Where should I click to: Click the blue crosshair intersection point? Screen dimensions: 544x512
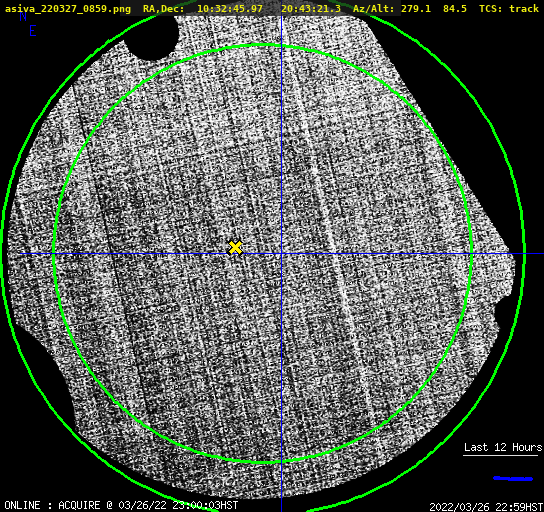click(x=281, y=254)
